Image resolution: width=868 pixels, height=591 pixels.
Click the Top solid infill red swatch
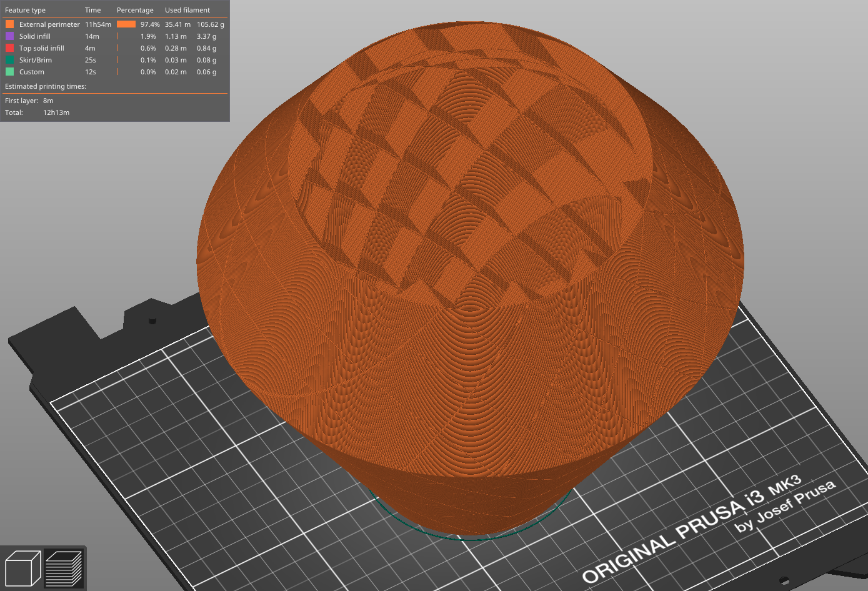coord(9,48)
